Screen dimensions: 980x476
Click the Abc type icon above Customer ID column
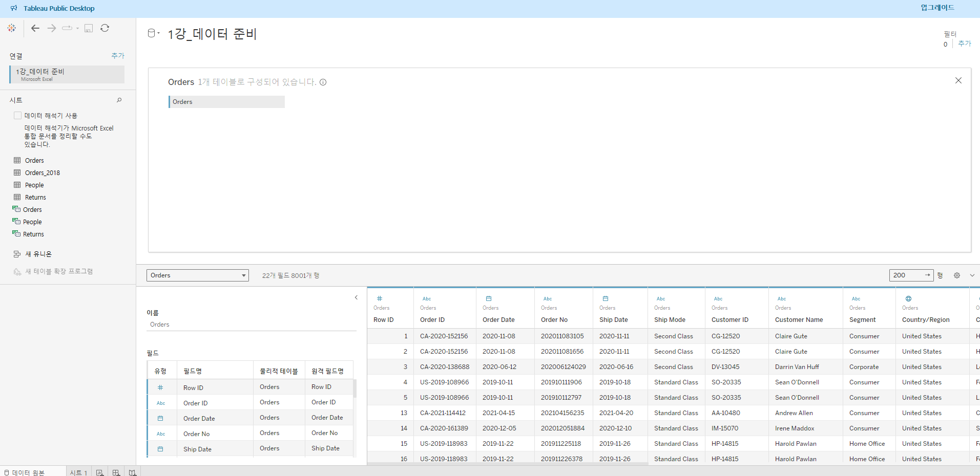(x=718, y=299)
